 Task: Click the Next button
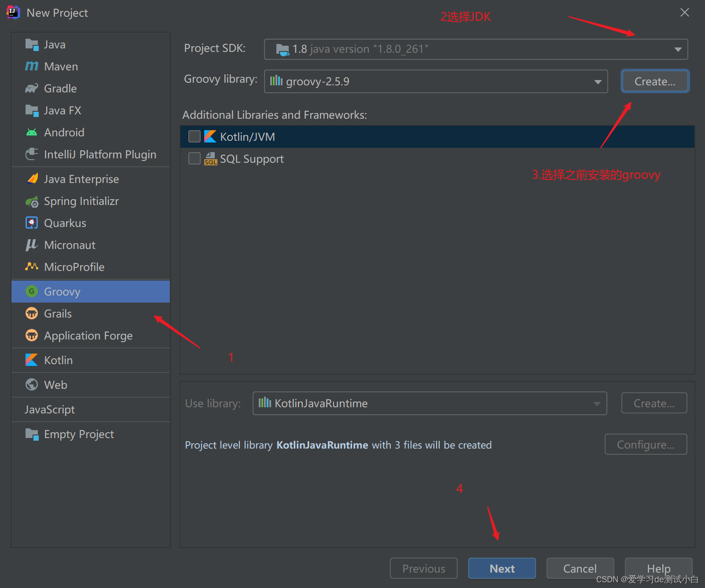(x=501, y=568)
